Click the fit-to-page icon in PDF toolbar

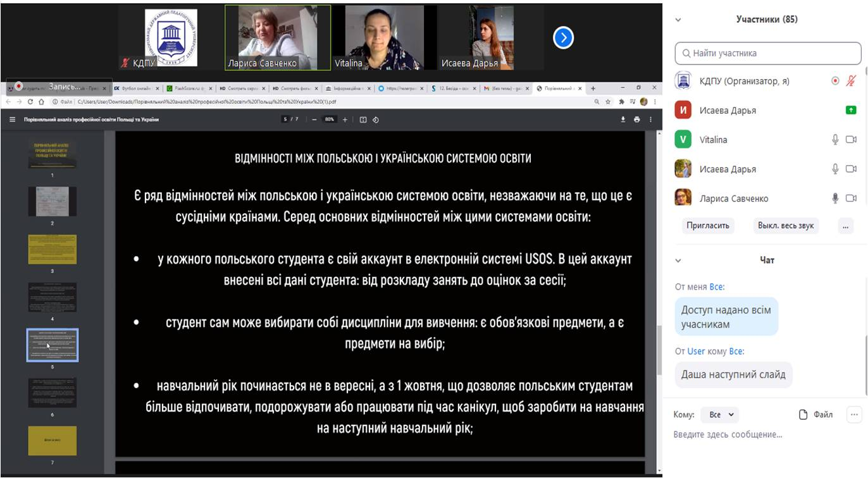click(x=363, y=120)
